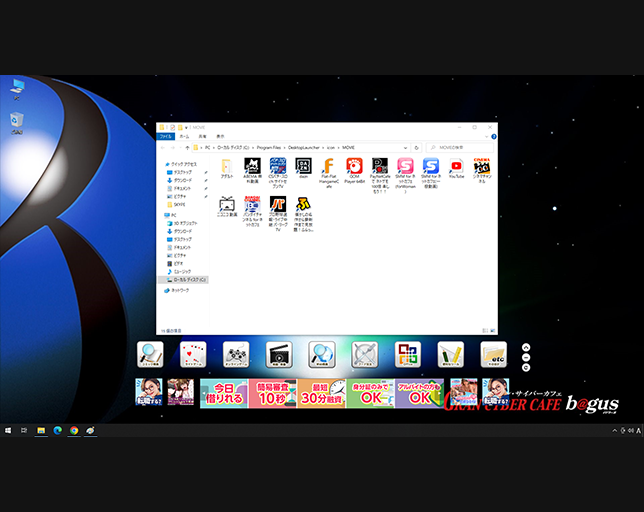This screenshot has width=644, height=512.
Task: Open the 表示 ribbon tab
Action: (x=221, y=136)
